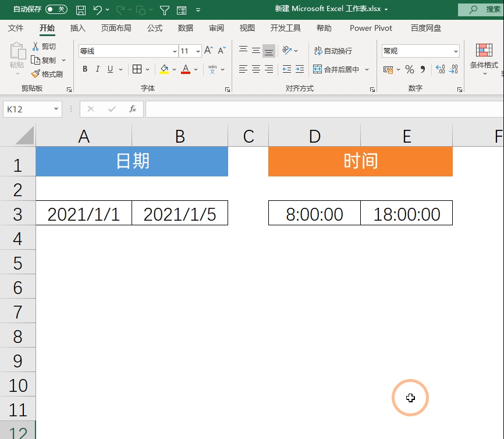The height and width of the screenshot is (439, 504).
Task: Select cell containing 2021/1/5
Action: [180, 213]
